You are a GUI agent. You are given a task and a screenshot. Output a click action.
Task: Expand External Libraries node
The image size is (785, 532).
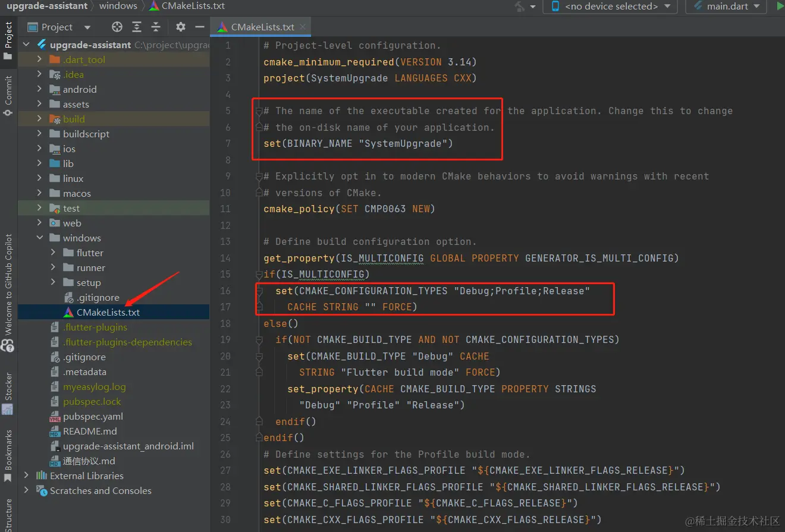tap(26, 476)
